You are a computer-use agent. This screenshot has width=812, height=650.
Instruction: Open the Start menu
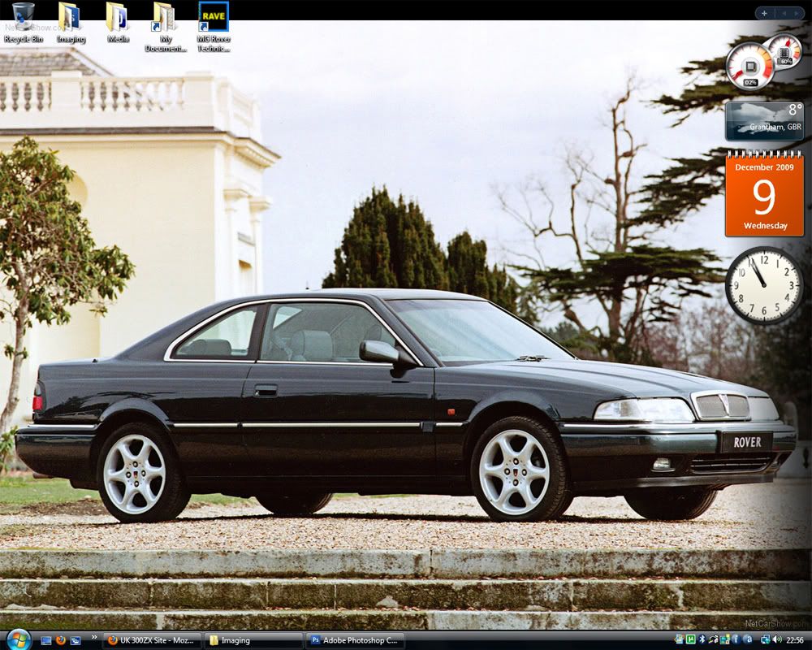point(16,640)
